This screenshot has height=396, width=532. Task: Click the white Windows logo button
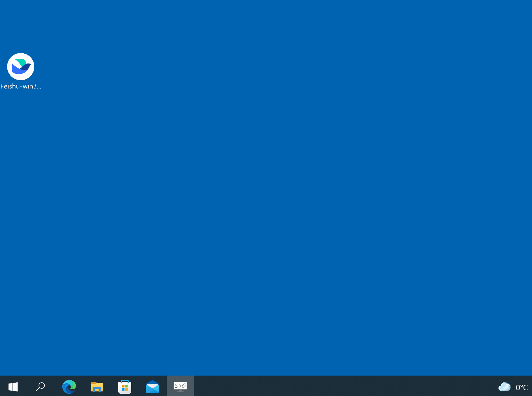tap(13, 386)
